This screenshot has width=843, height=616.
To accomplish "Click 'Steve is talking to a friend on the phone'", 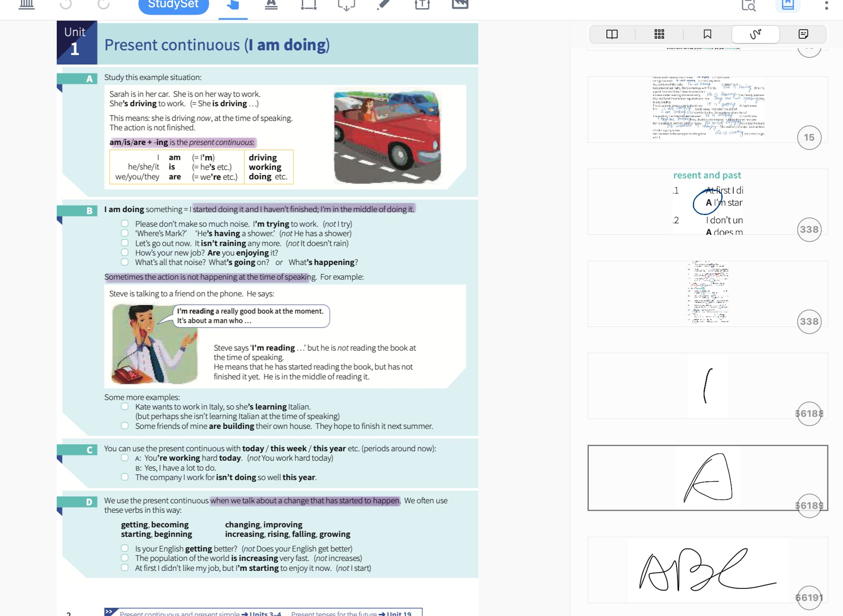I will (191, 294).
